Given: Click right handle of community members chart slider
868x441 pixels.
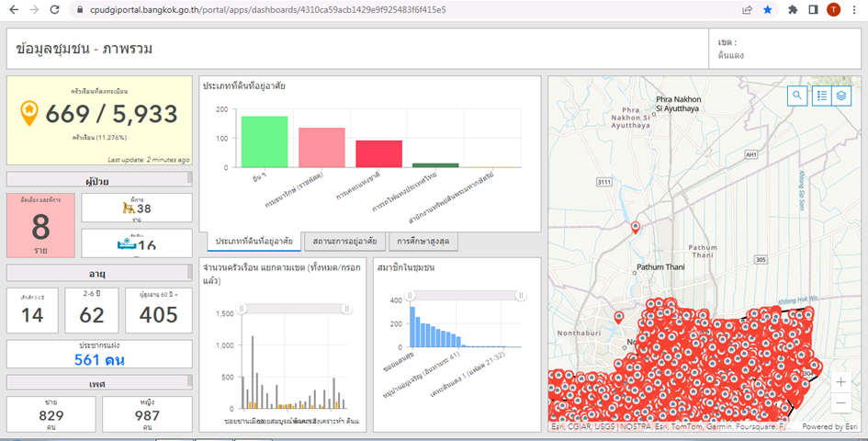Looking at the screenshot, I should pyautogui.click(x=520, y=295).
